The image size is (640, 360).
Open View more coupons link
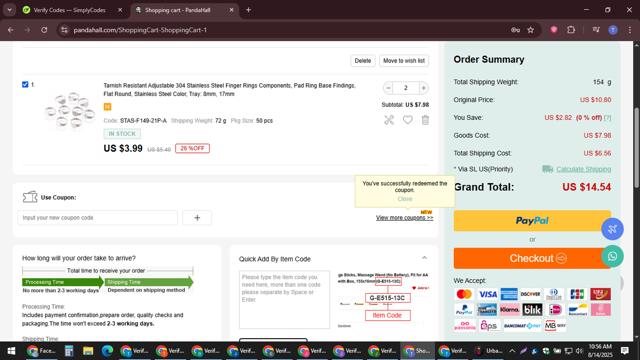(x=404, y=218)
